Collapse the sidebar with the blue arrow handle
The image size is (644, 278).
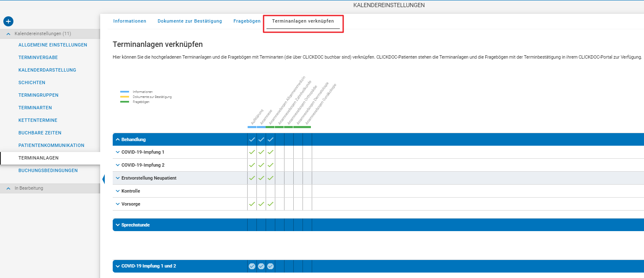(103, 179)
